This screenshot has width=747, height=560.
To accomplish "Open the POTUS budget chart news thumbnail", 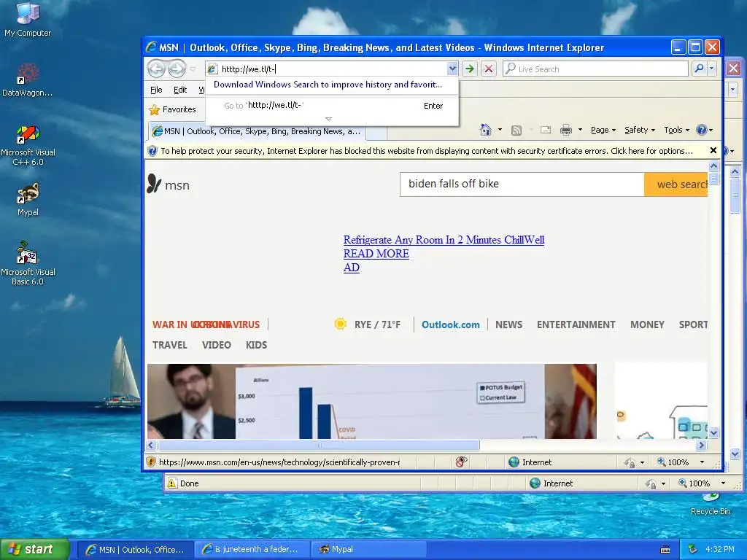I will click(x=371, y=402).
